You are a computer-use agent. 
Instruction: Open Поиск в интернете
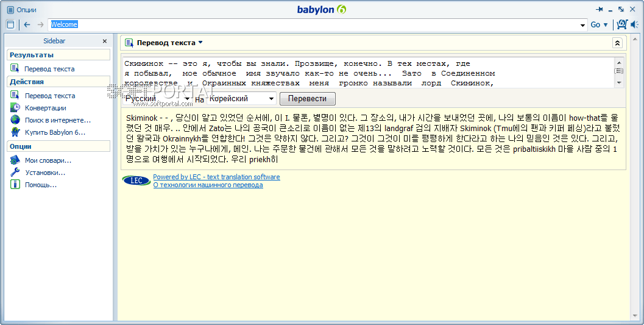click(58, 120)
